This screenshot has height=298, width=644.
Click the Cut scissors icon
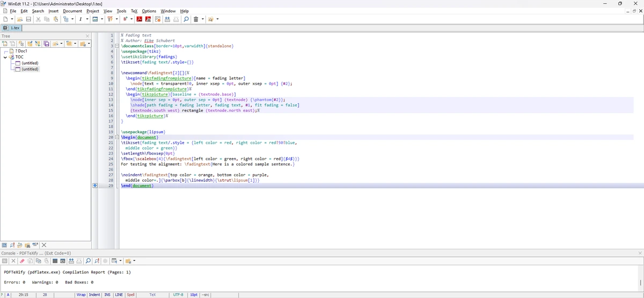click(x=38, y=19)
